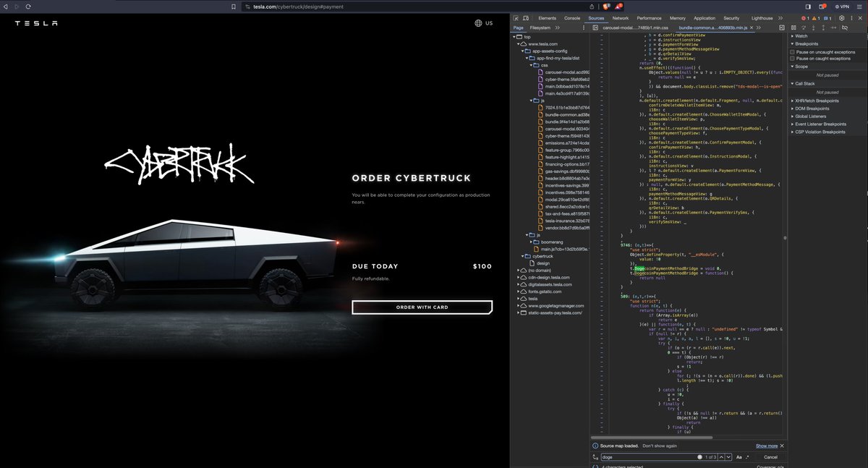This screenshot has width=868, height=468.
Task: Click Don't show again
Action: [x=659, y=446]
